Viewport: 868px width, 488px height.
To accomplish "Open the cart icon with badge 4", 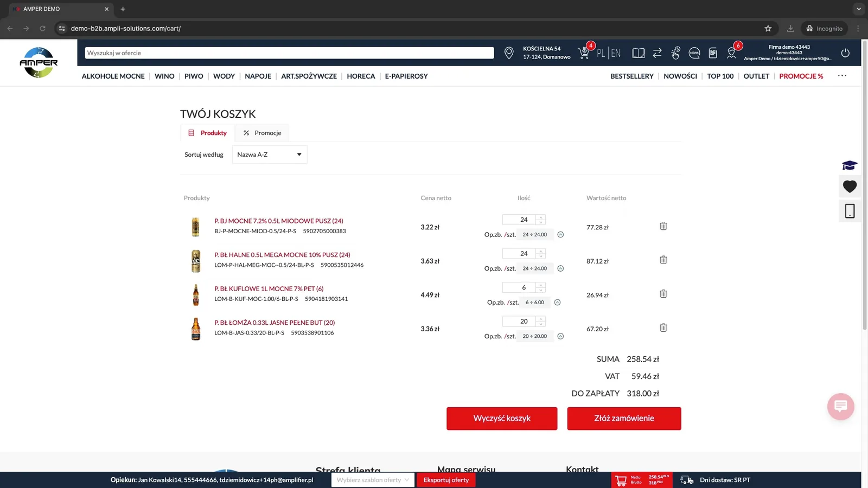I will click(584, 53).
